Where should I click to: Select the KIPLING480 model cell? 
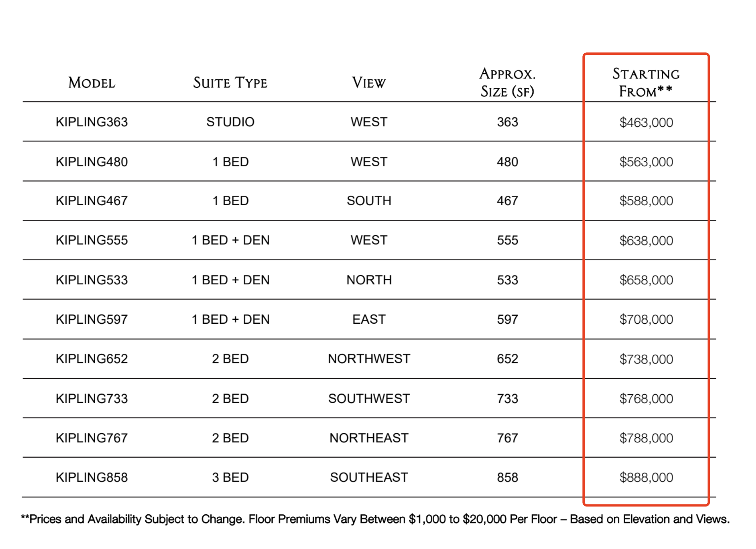coord(92,162)
